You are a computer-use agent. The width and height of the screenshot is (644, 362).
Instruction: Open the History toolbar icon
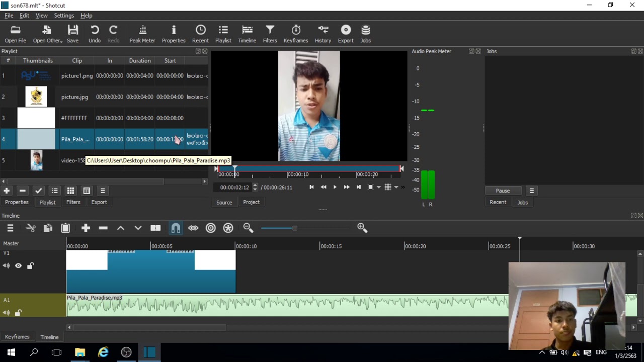pyautogui.click(x=323, y=34)
